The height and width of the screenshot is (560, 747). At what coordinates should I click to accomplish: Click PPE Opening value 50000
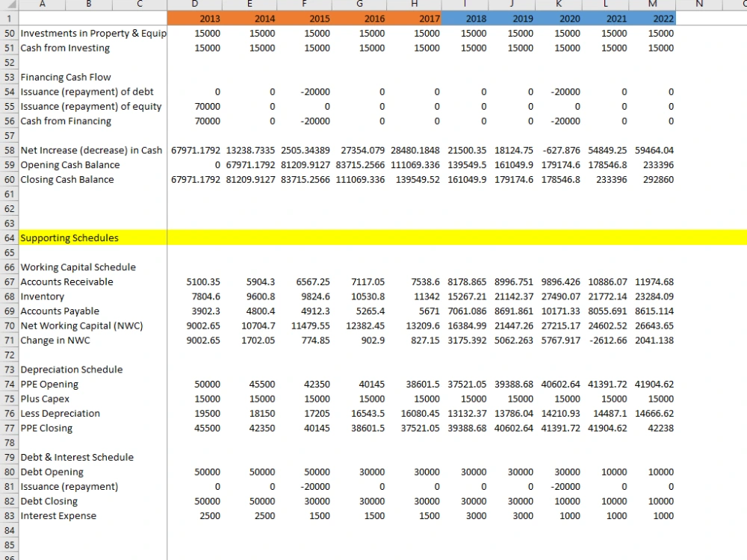pyautogui.click(x=207, y=385)
